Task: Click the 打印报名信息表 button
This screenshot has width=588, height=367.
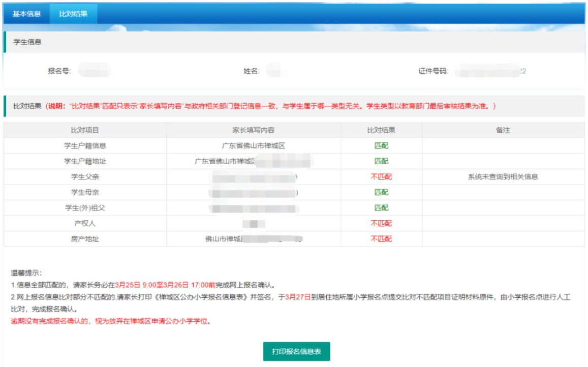Action: click(296, 352)
